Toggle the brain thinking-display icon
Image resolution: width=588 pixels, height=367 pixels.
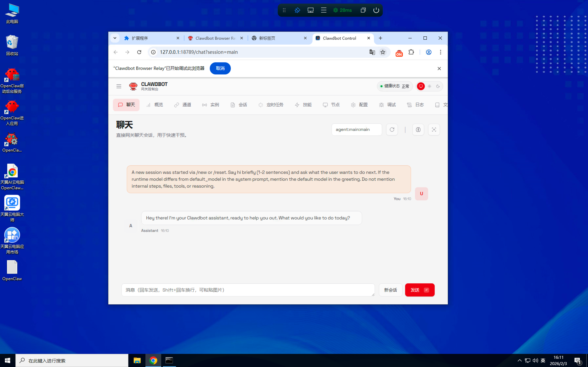click(x=418, y=129)
